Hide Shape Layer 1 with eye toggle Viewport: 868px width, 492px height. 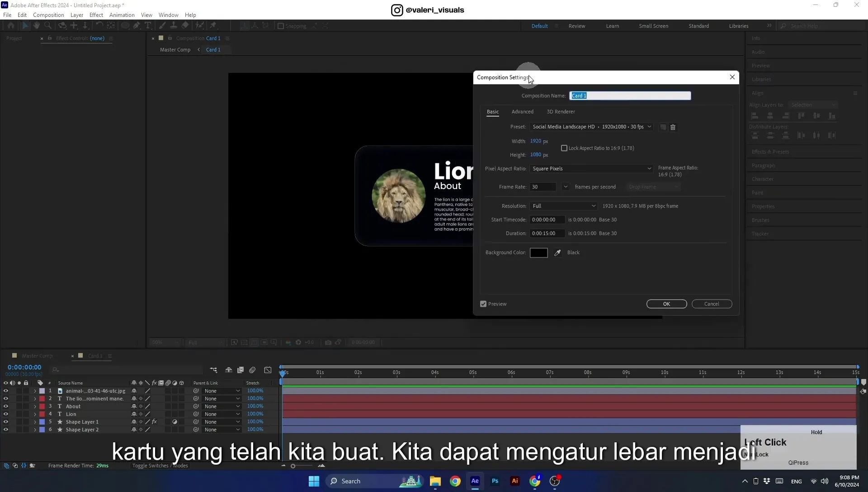pos(6,422)
